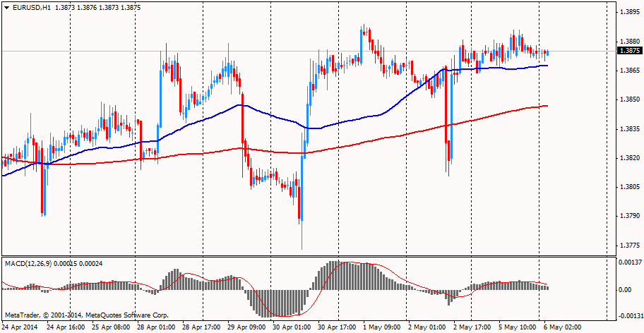Click the triangle arrow before EURUSD,H1
This screenshot has width=644, height=333.
pos(6,7)
